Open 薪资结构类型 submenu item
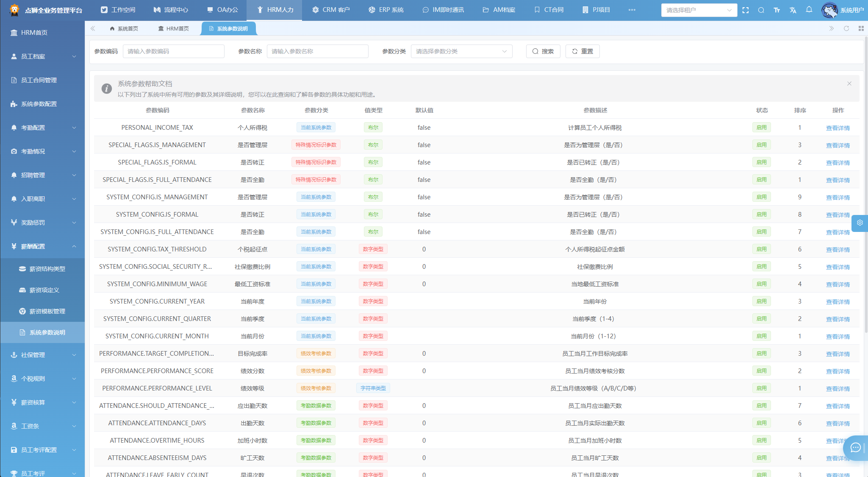This screenshot has width=868, height=477. click(42, 269)
